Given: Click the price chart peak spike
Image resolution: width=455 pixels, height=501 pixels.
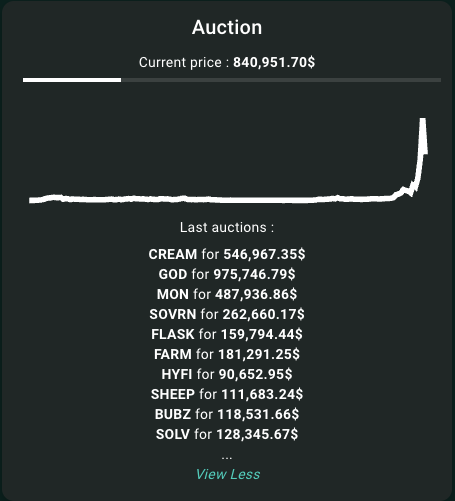Looking at the screenshot, I should pos(423,122).
